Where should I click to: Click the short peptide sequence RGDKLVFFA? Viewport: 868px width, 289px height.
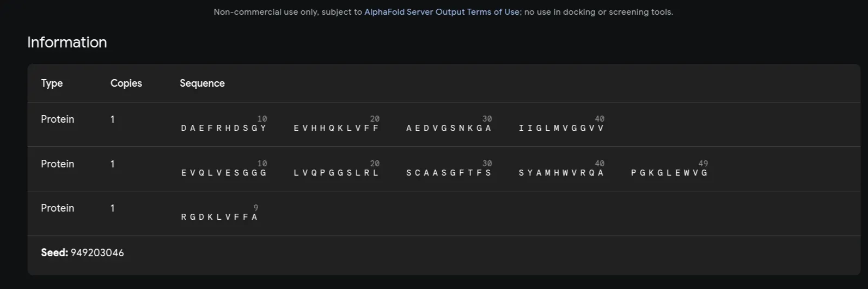click(219, 217)
